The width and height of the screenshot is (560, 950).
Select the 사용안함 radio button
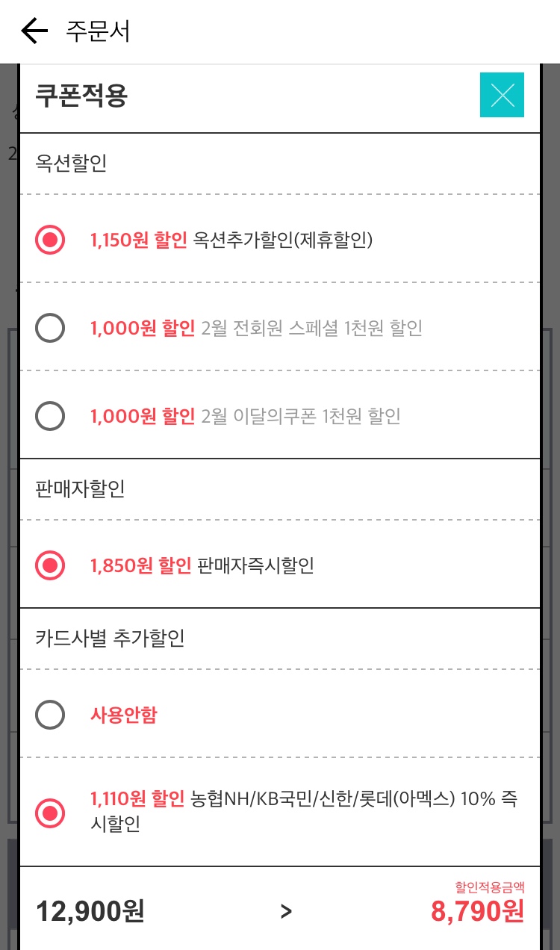click(x=51, y=715)
